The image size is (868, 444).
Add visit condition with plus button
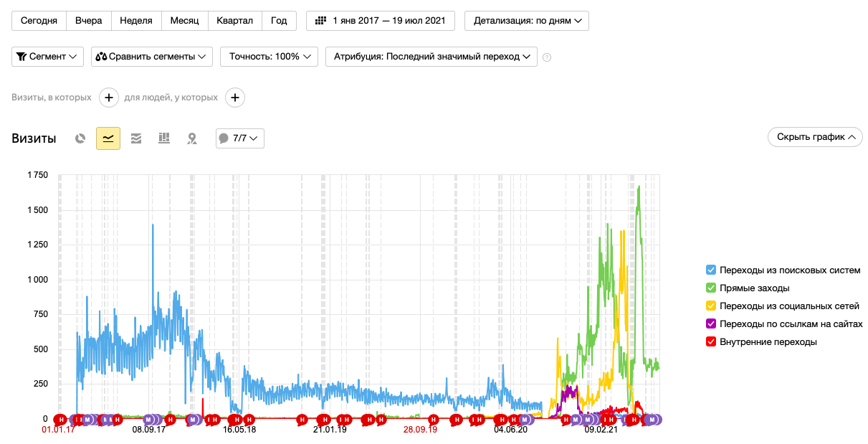click(x=108, y=98)
